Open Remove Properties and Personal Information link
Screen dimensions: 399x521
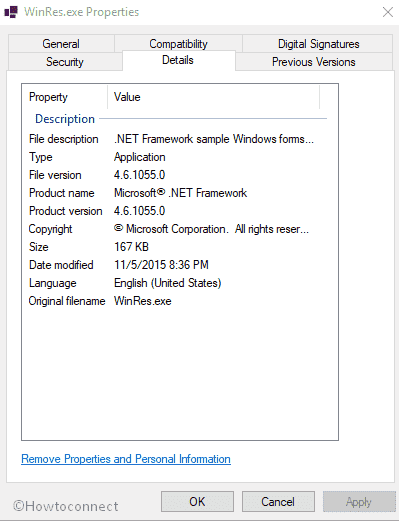[126, 459]
